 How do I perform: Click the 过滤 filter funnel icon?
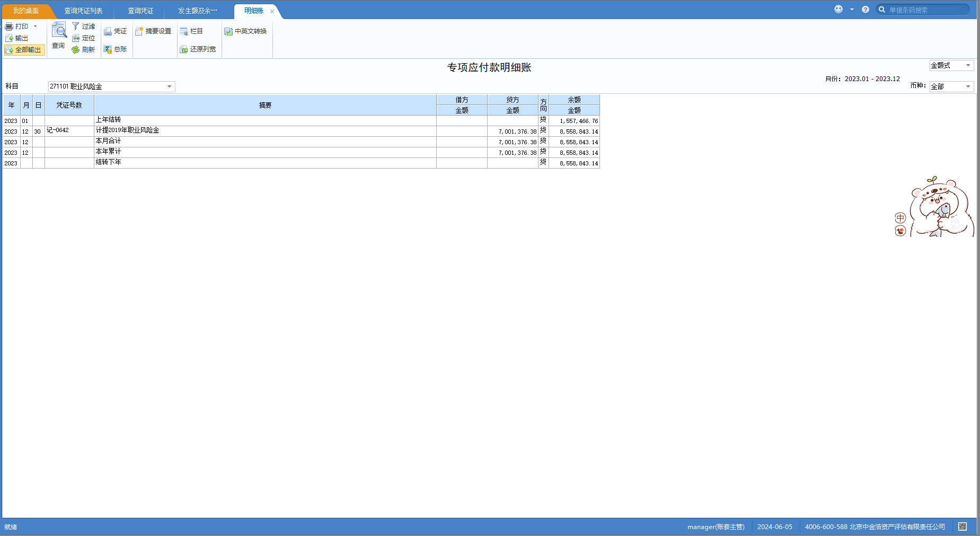point(76,26)
